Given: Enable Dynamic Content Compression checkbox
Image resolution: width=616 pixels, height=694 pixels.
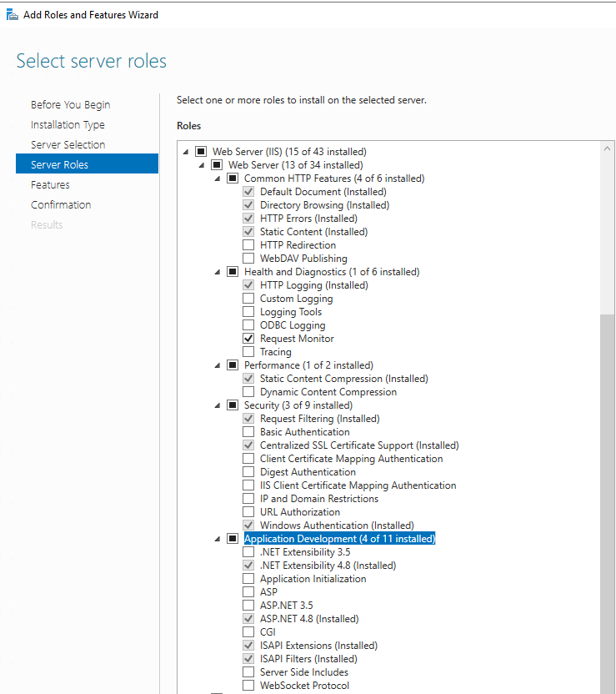Looking at the screenshot, I should coord(248,392).
